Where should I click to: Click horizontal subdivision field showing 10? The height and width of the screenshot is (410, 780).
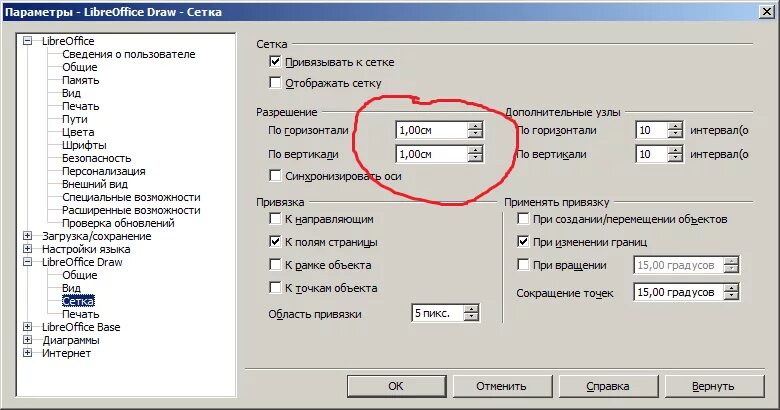(651, 130)
